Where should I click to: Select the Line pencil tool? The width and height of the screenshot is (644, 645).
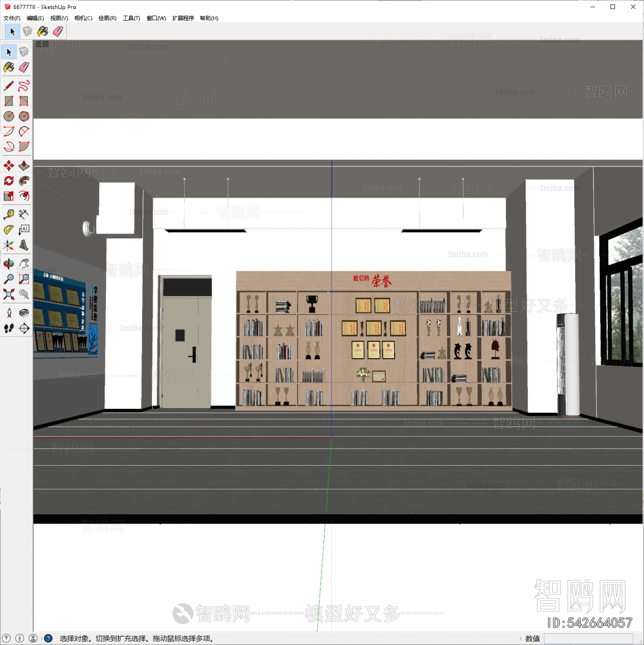pyautogui.click(x=9, y=86)
